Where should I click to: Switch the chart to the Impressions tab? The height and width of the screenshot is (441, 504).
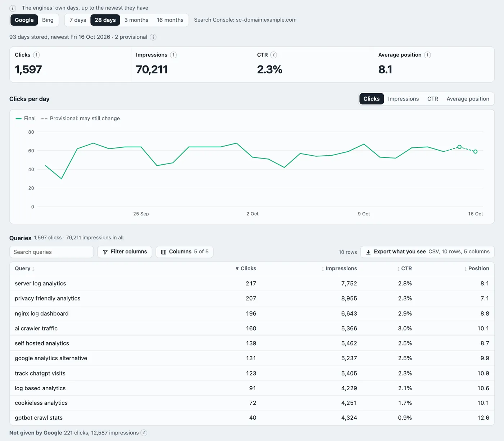pos(403,99)
